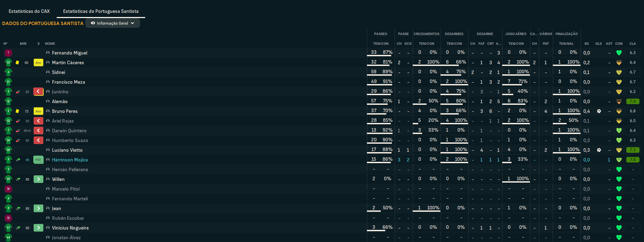Click Bruno Peres' yellow card icon
Viewport: 644px width, 242px height.
pos(17,111)
